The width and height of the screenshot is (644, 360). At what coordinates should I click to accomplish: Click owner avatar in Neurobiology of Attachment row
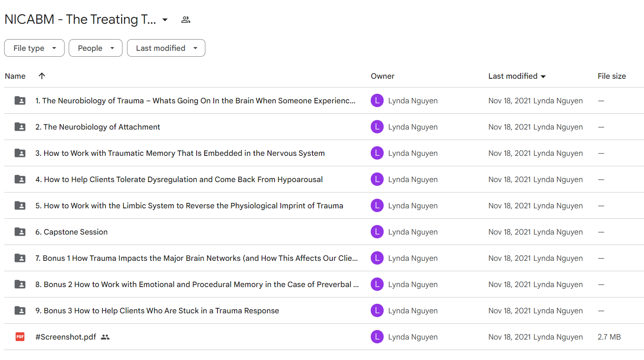coord(377,127)
